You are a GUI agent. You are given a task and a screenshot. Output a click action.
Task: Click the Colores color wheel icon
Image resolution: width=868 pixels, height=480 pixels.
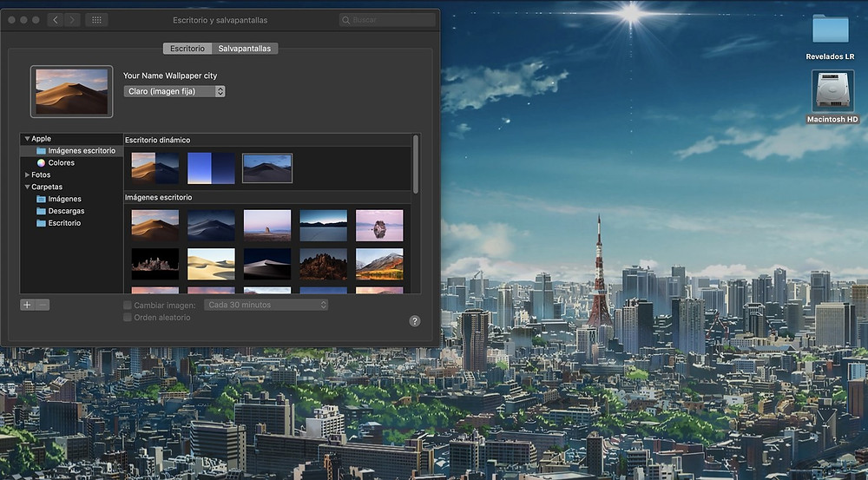[41, 163]
